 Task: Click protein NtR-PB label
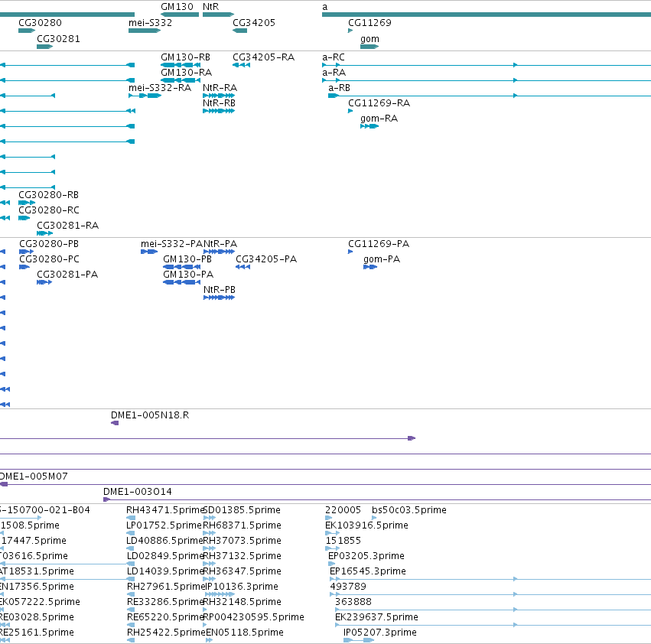(x=220, y=289)
